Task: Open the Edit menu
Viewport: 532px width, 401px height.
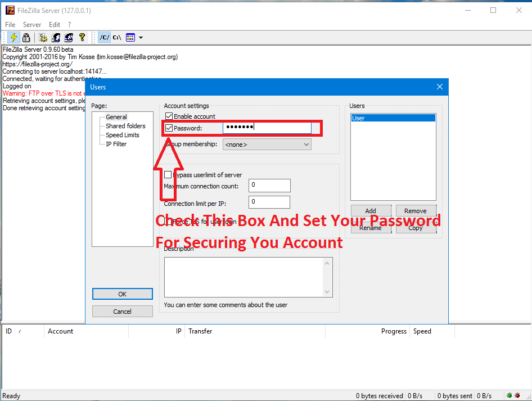Action: (54, 24)
